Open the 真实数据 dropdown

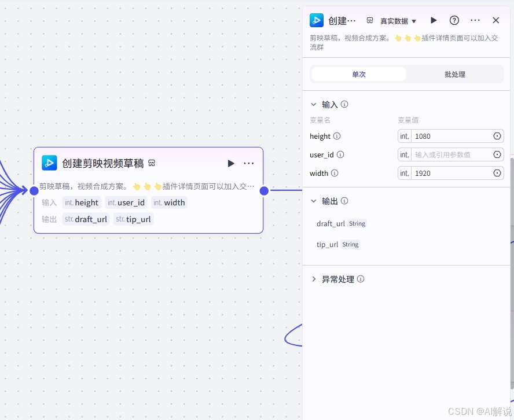click(398, 21)
